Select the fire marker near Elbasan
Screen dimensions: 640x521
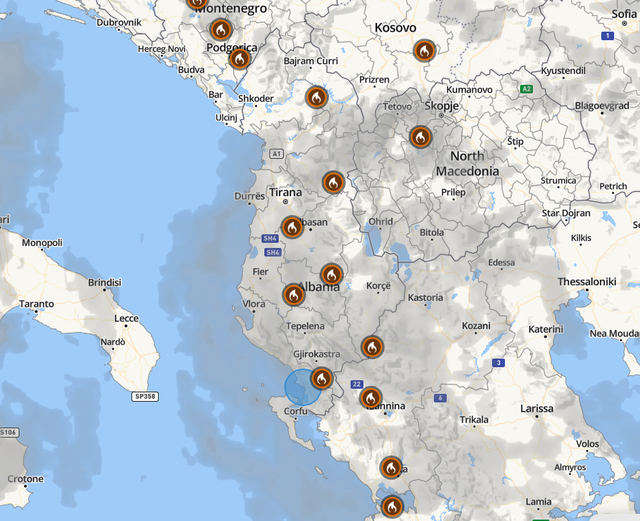point(292,227)
